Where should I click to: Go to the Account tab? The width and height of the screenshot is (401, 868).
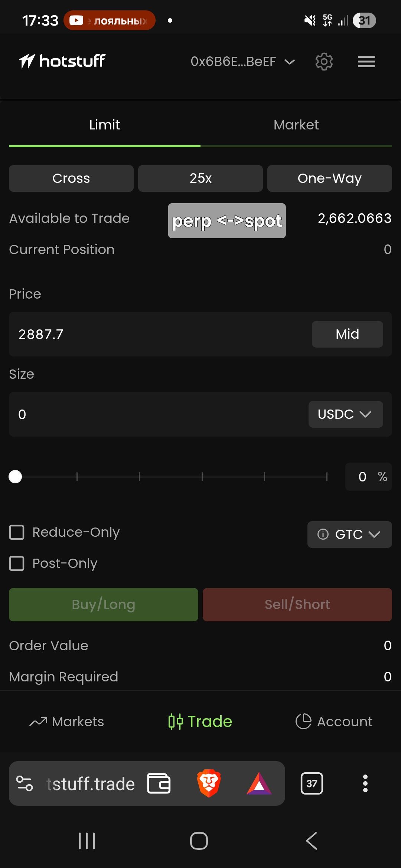pos(334,721)
